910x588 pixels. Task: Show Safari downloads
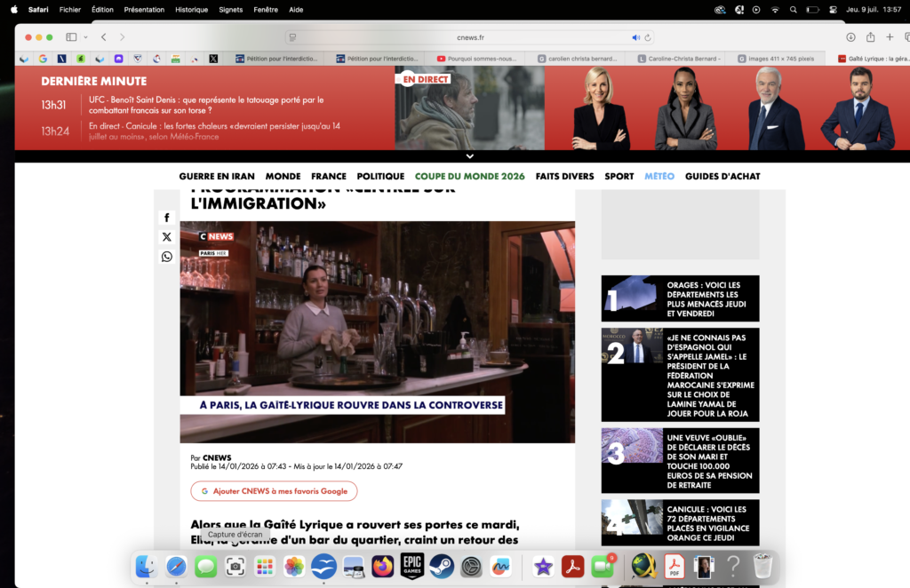pyautogui.click(x=850, y=37)
